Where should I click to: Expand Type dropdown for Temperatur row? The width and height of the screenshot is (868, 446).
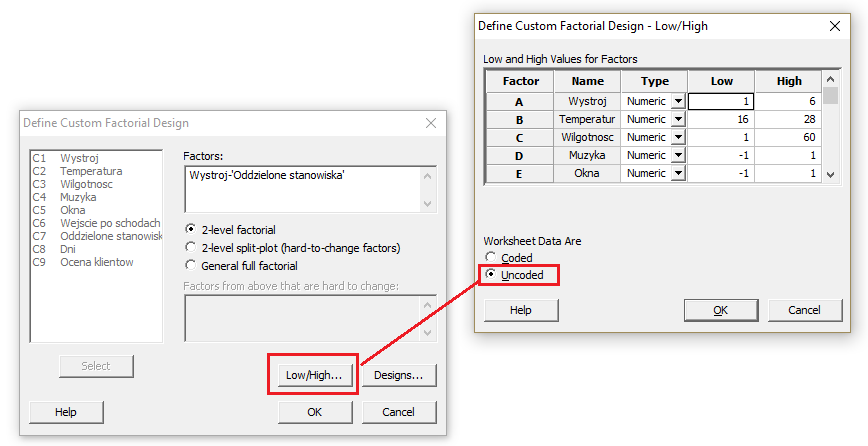pyautogui.click(x=677, y=119)
